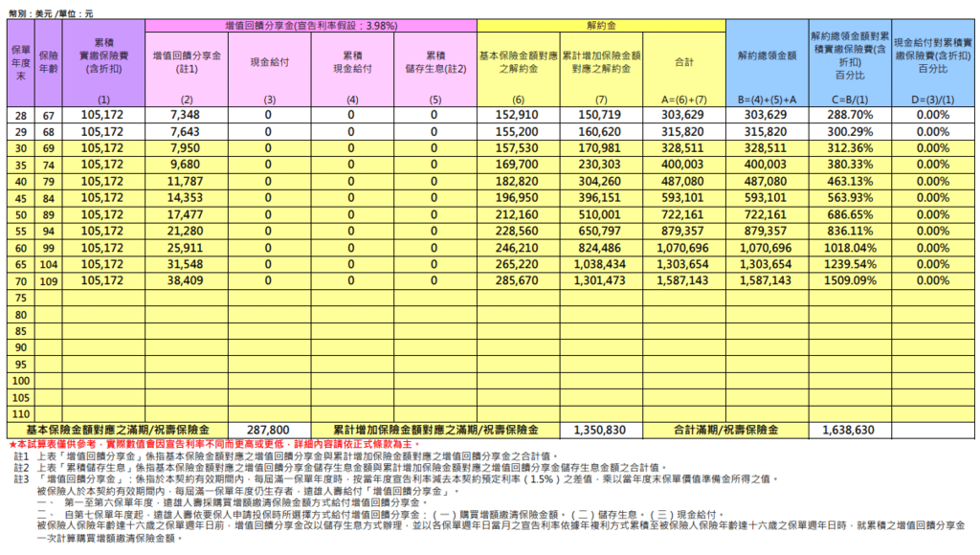Select the value 170,981
Screen dimensions: 980x555
pos(599,148)
